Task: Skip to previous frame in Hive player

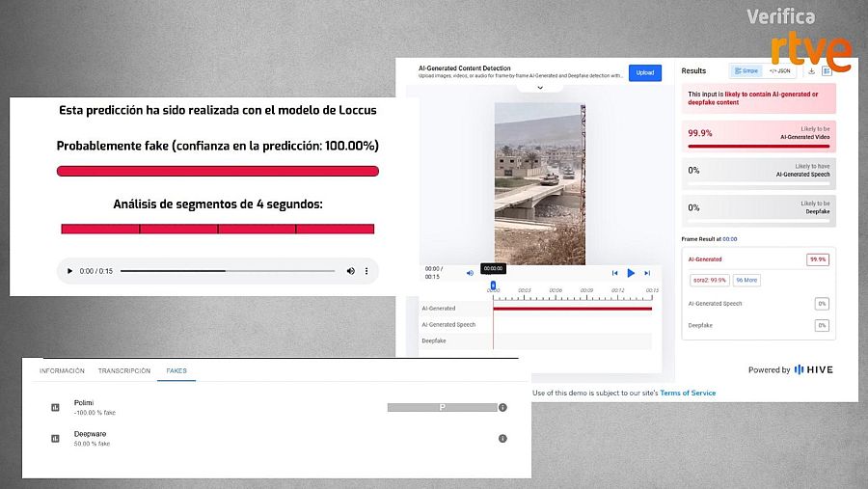Action: pyautogui.click(x=614, y=273)
